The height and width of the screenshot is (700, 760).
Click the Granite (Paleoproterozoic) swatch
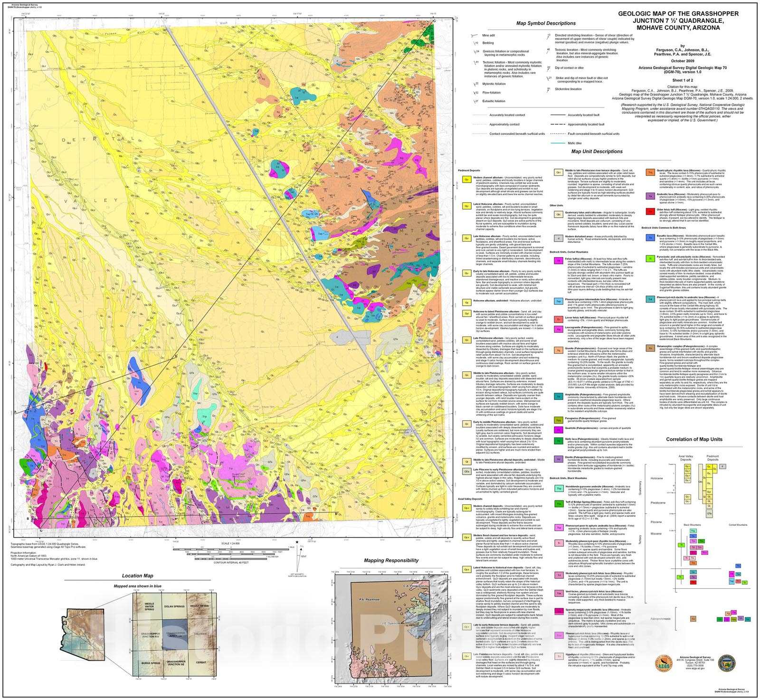(559, 350)
